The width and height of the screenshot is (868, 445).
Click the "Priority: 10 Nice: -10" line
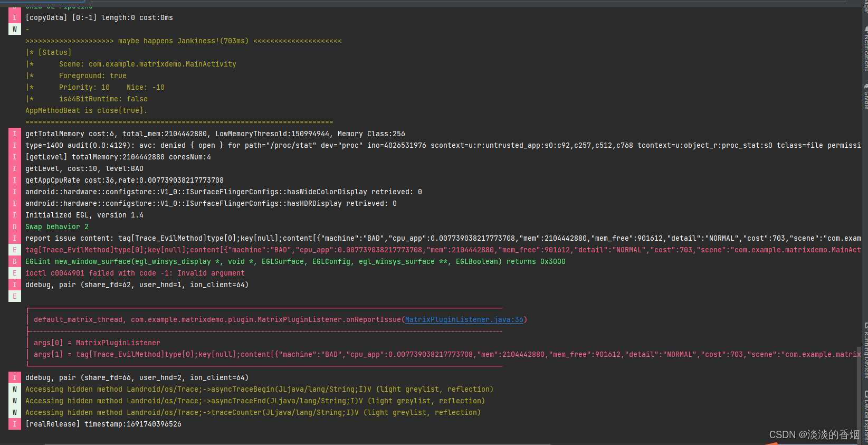[x=112, y=87]
